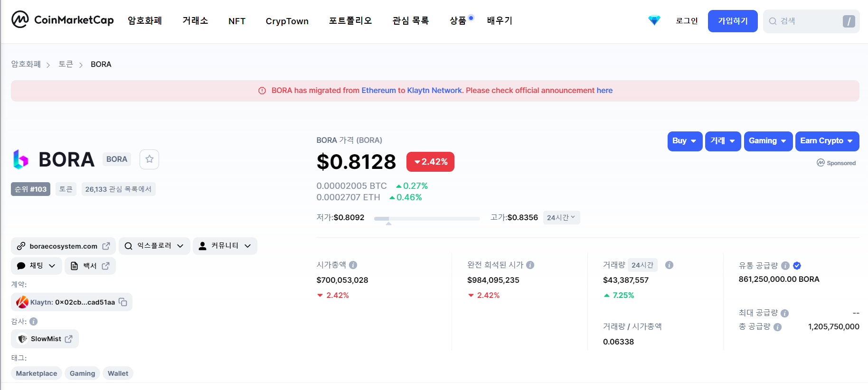868x390 pixels.
Task: Open boraecosystem.com website link
Action: click(x=63, y=246)
